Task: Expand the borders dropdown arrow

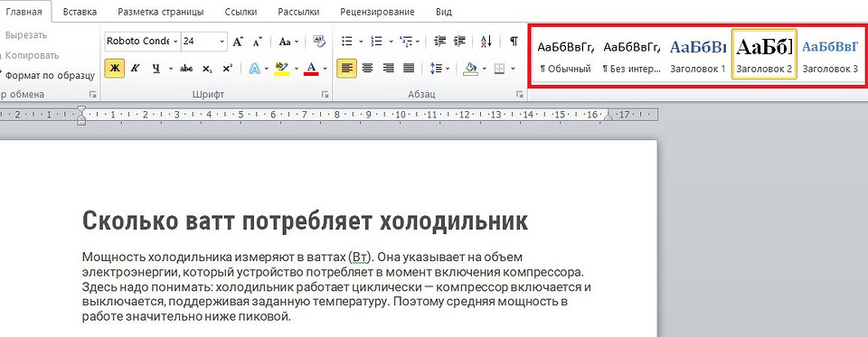Action: (x=513, y=69)
